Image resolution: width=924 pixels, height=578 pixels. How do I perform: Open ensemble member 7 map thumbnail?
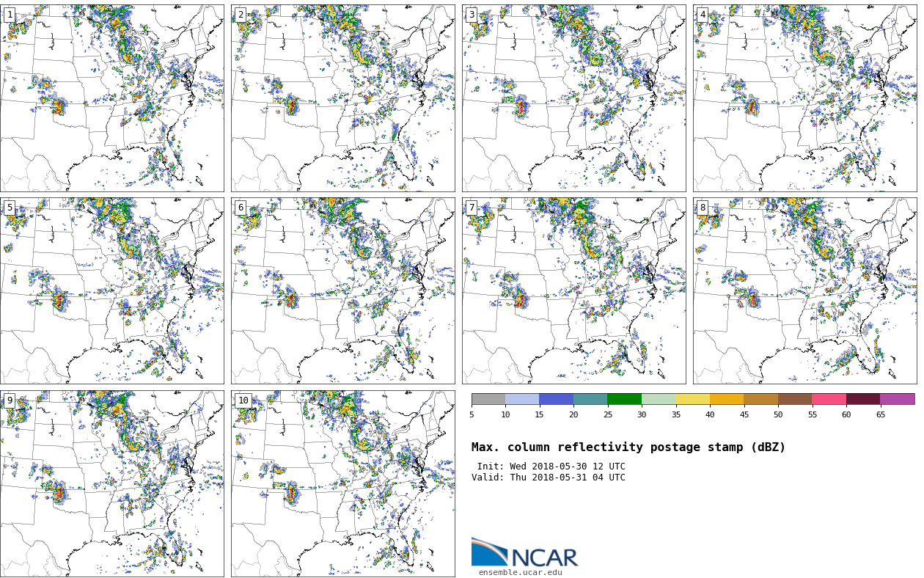573,290
